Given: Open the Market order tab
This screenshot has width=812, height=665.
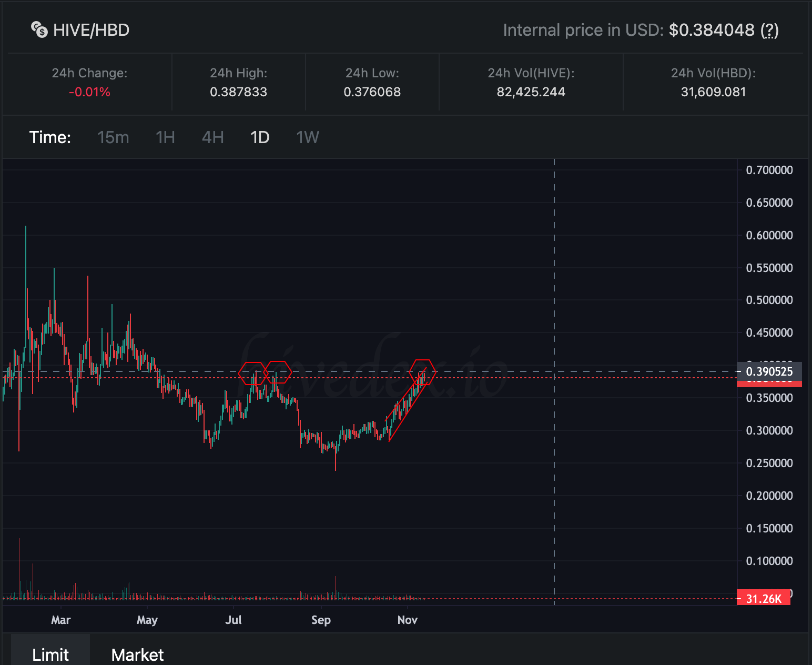Looking at the screenshot, I should pos(138,654).
